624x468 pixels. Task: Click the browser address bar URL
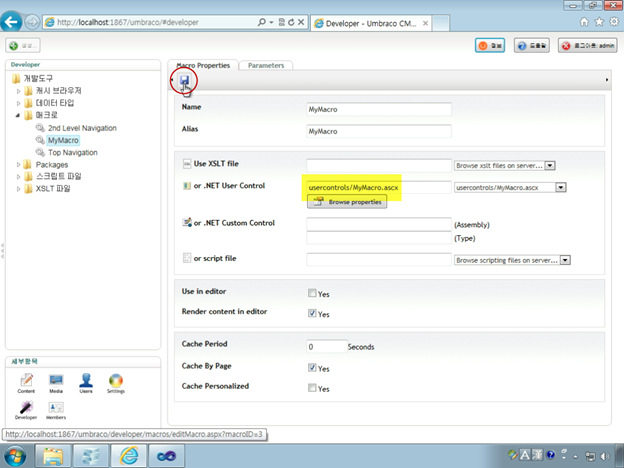pyautogui.click(x=128, y=22)
